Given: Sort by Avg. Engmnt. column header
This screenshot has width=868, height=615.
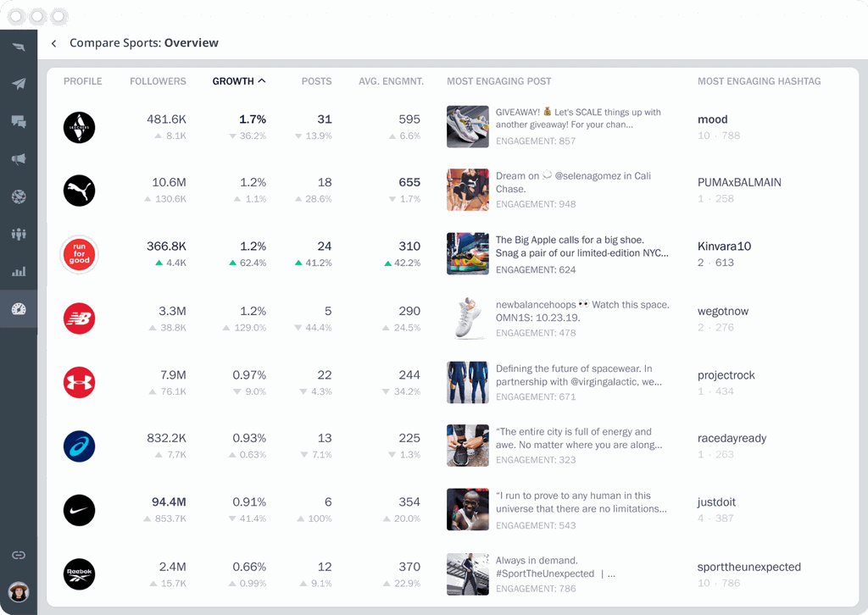Looking at the screenshot, I should (x=389, y=81).
